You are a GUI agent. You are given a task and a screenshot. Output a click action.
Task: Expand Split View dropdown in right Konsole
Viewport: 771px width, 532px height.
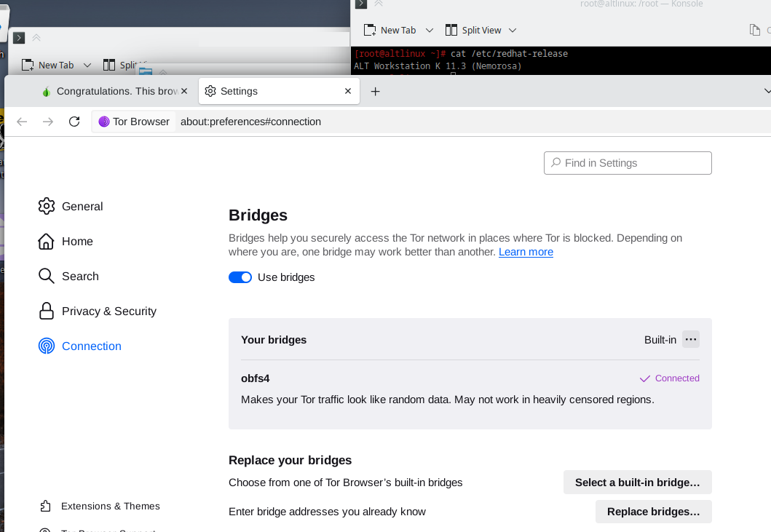coord(513,31)
